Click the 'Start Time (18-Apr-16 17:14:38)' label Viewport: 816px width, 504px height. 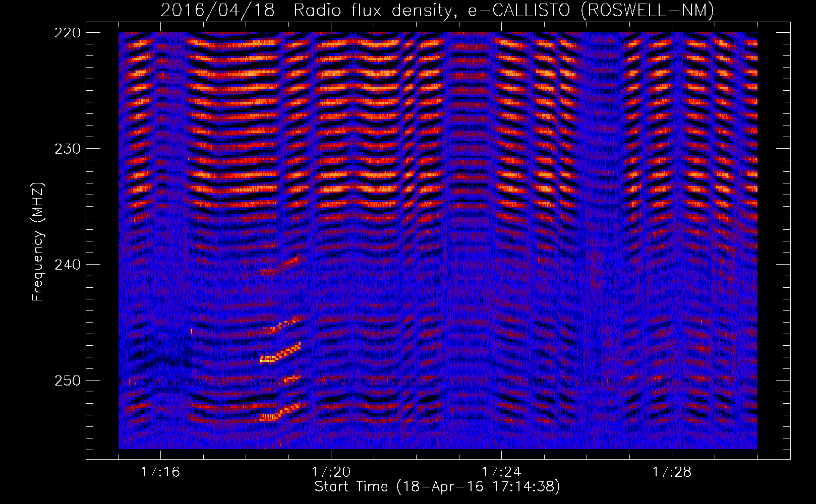(x=437, y=487)
